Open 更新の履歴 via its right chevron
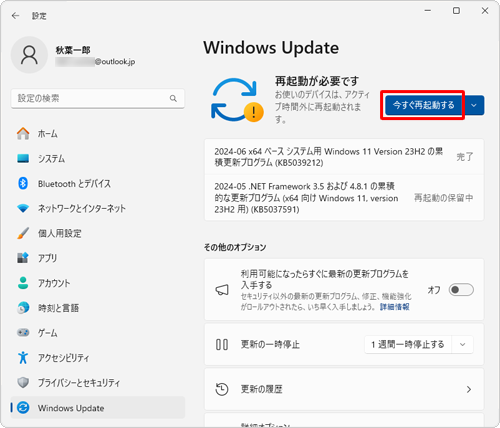The image size is (500, 428). tap(469, 389)
